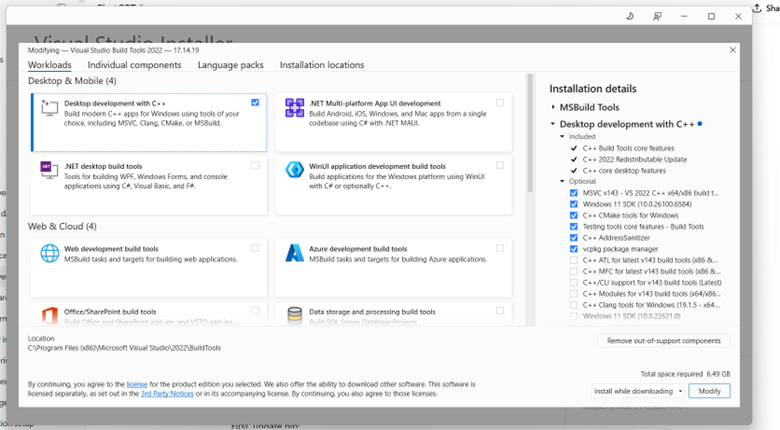Image resolution: width=780 pixels, height=430 pixels.
Task: Uncheck the vcpkg package manager option
Action: click(573, 248)
